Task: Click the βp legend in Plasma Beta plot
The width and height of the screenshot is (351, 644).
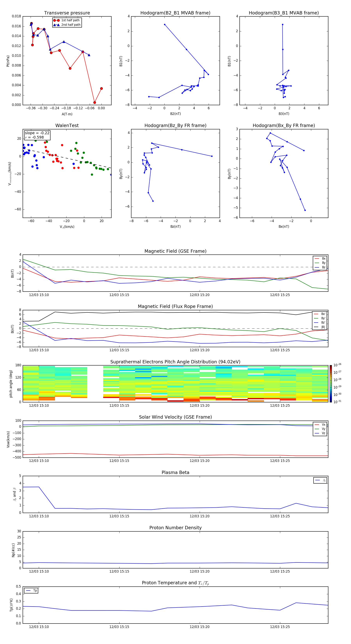Action: pos(320,480)
